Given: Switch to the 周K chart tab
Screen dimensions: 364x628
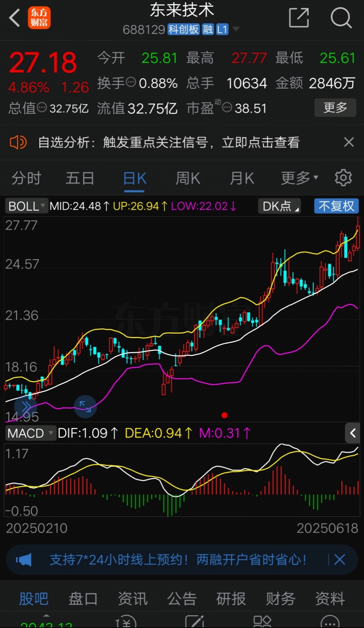Looking at the screenshot, I should pos(188,178).
